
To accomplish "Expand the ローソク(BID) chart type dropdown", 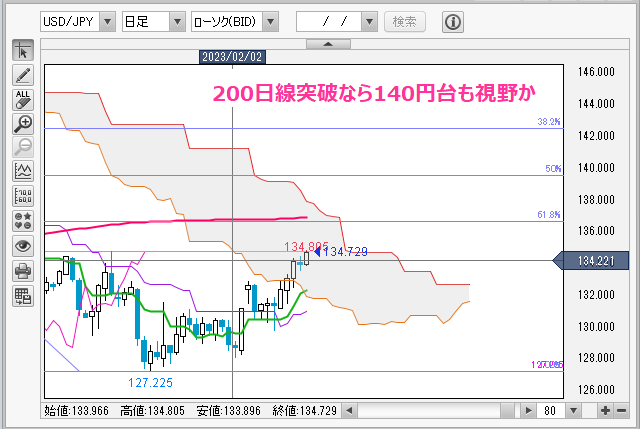I will [x=271, y=22].
